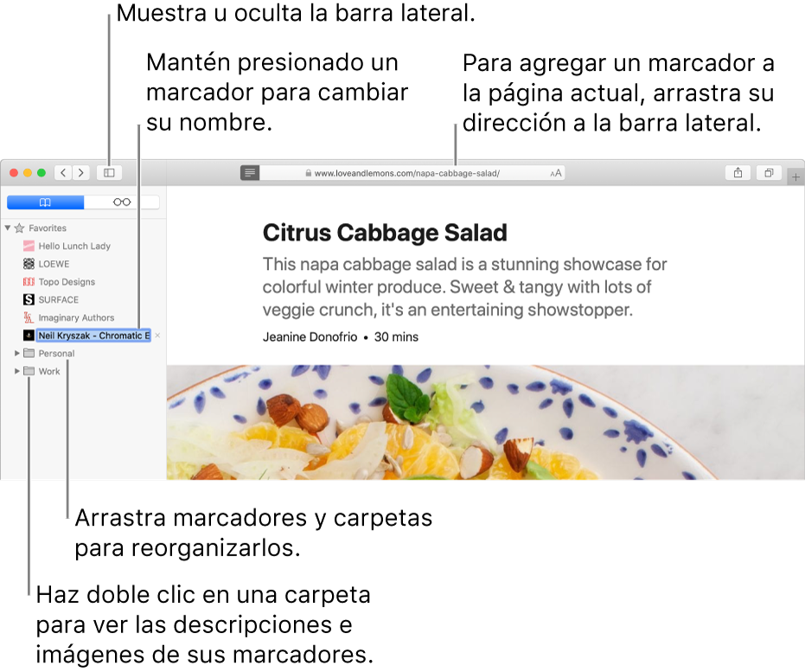
Task: Click the AA text size icon
Action: tap(555, 174)
